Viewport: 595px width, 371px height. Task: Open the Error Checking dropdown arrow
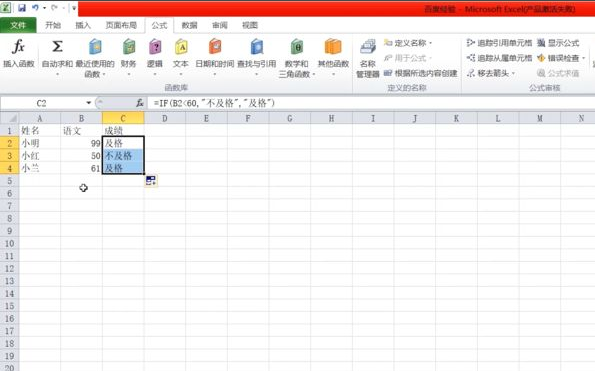coord(583,58)
